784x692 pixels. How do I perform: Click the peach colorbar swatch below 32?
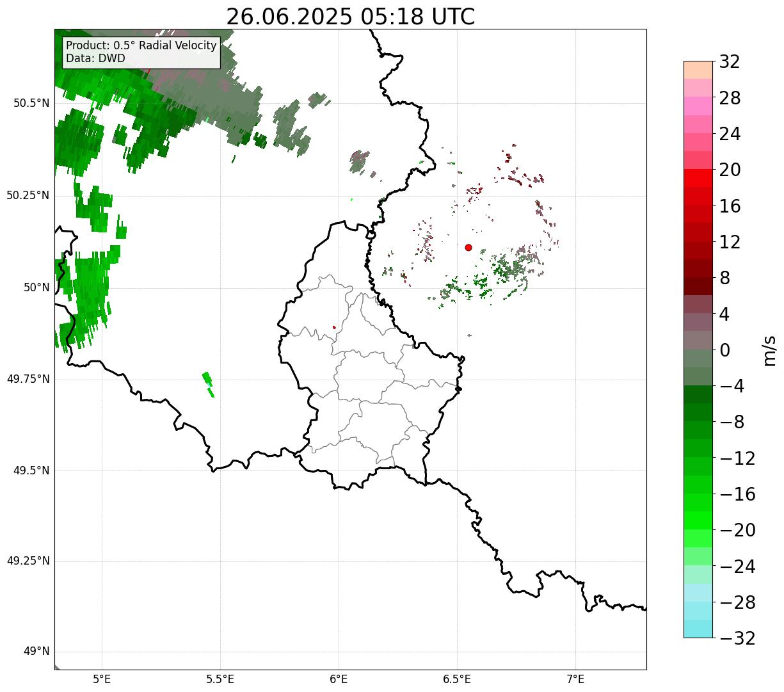[698, 70]
